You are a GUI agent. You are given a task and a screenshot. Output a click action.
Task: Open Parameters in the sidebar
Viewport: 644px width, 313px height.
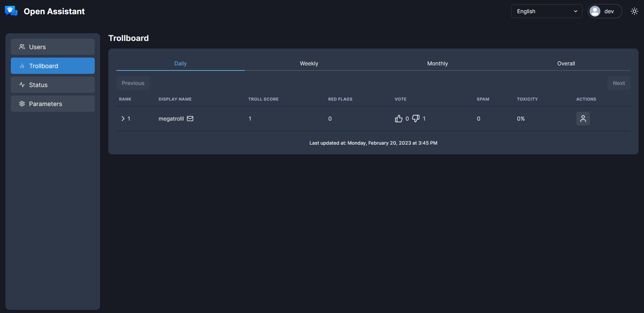coord(53,104)
